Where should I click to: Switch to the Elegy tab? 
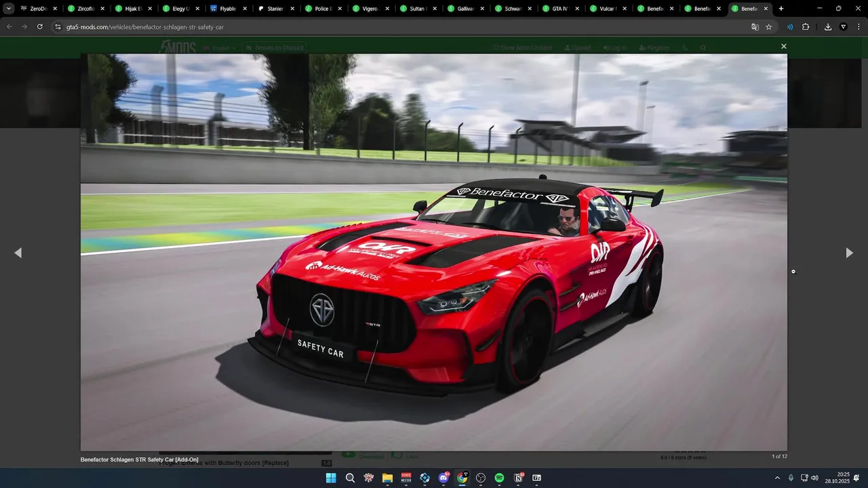[x=181, y=9]
